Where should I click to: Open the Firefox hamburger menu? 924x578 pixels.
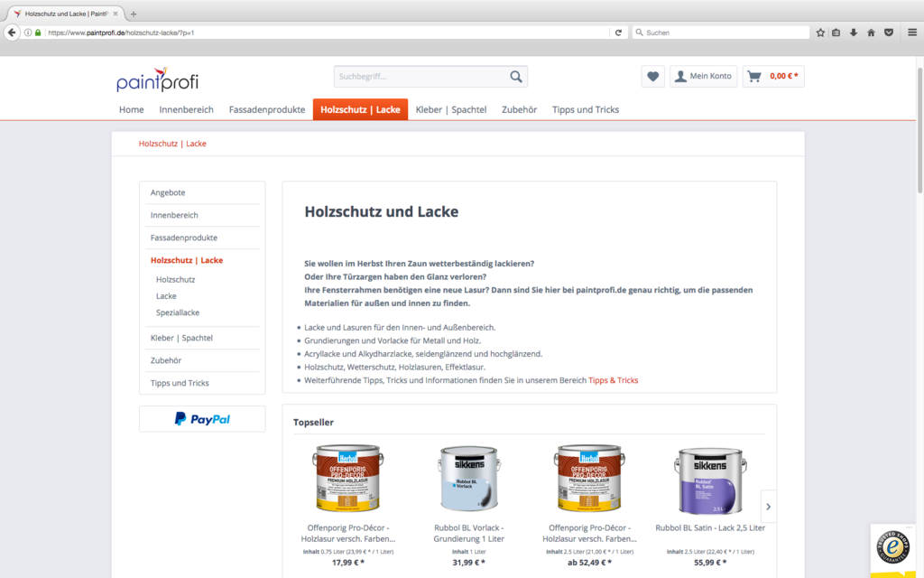(x=911, y=33)
